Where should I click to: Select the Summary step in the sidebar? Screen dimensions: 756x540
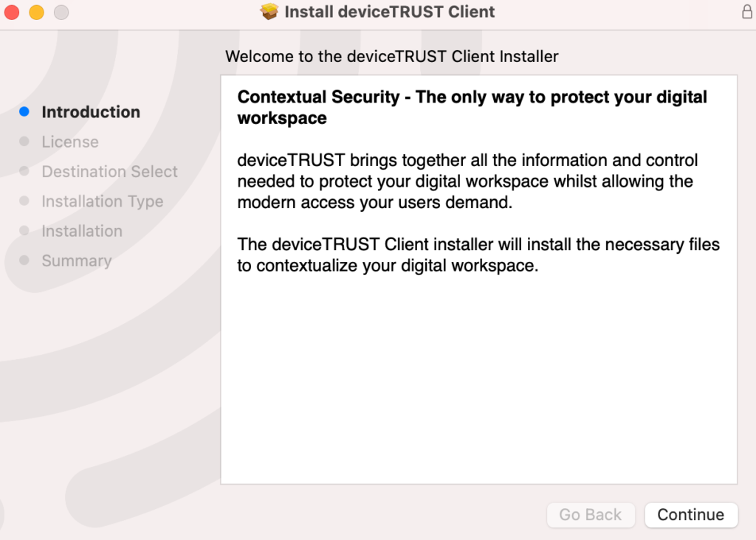click(76, 260)
